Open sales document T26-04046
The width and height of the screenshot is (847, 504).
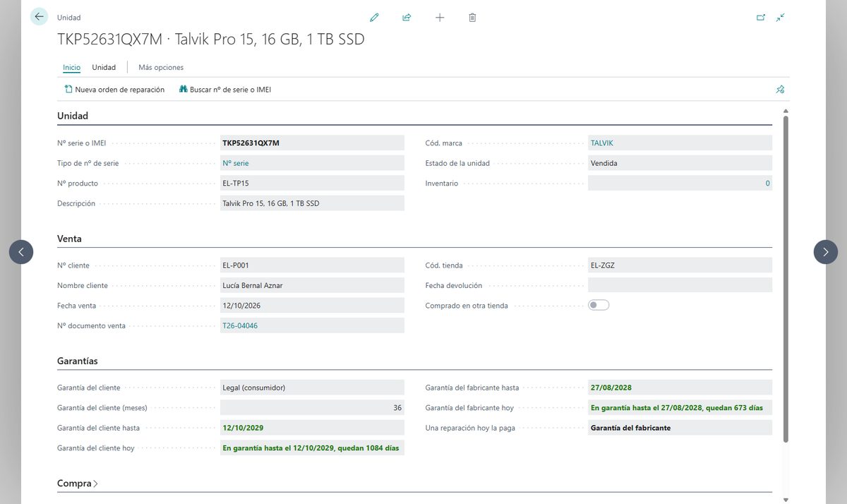[x=240, y=325]
